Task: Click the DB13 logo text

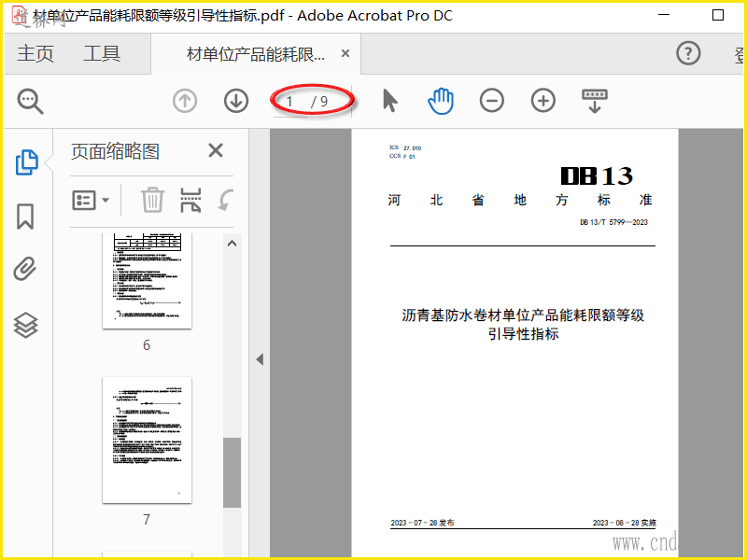Action: point(597,176)
